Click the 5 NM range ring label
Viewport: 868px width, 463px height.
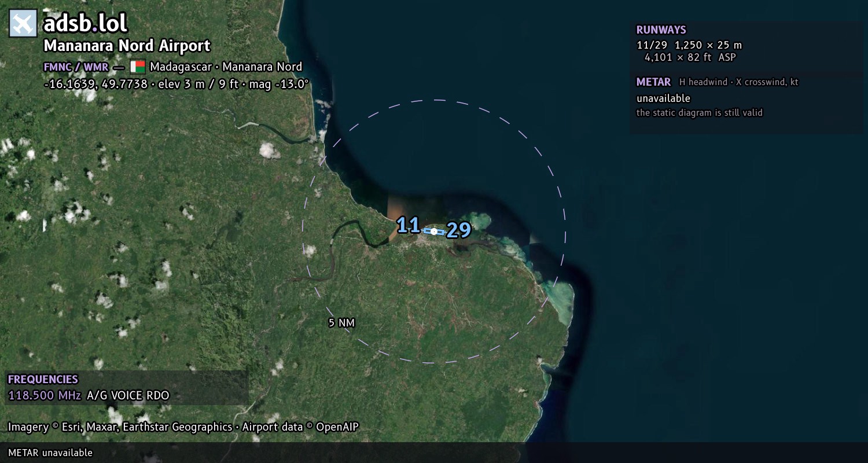tap(341, 323)
